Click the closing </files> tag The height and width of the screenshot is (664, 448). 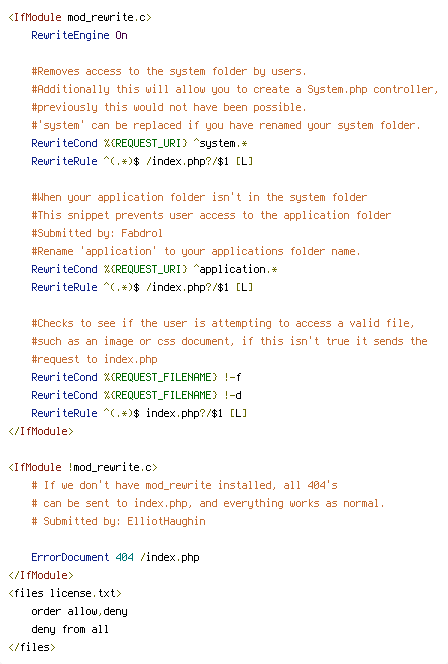pos(32,647)
